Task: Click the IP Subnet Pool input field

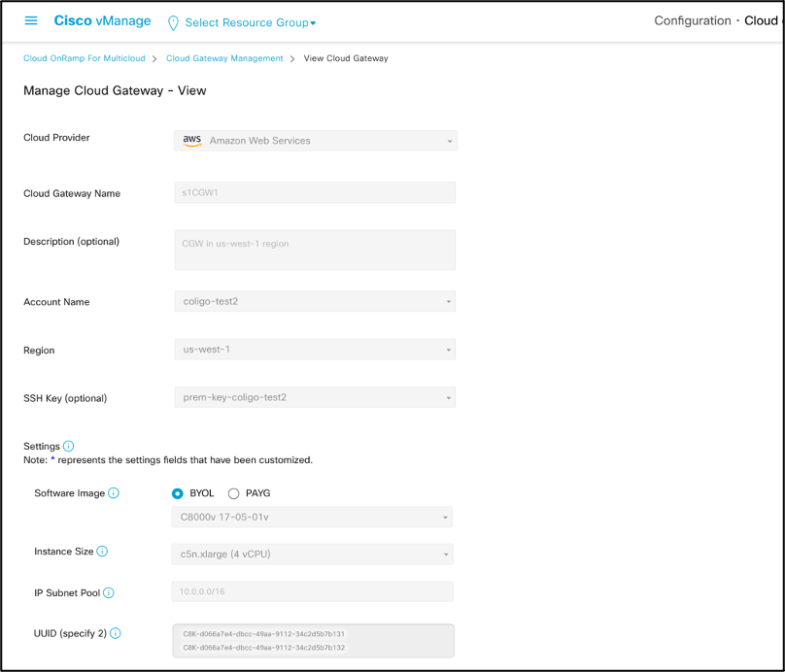Action: (312, 592)
